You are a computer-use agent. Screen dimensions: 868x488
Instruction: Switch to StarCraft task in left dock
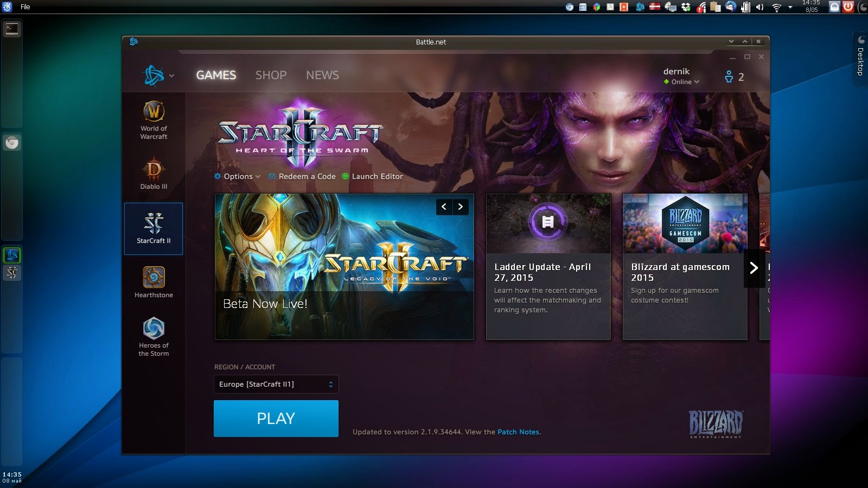point(12,272)
